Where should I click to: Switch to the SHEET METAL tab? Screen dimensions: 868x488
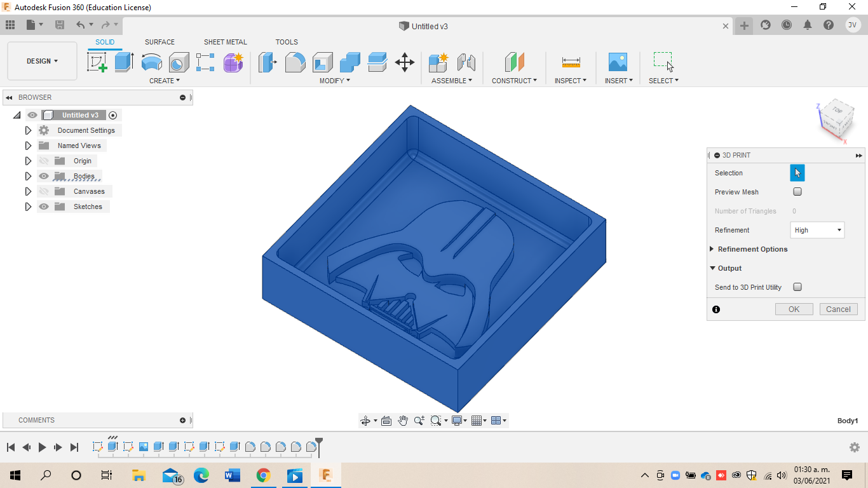click(x=226, y=42)
